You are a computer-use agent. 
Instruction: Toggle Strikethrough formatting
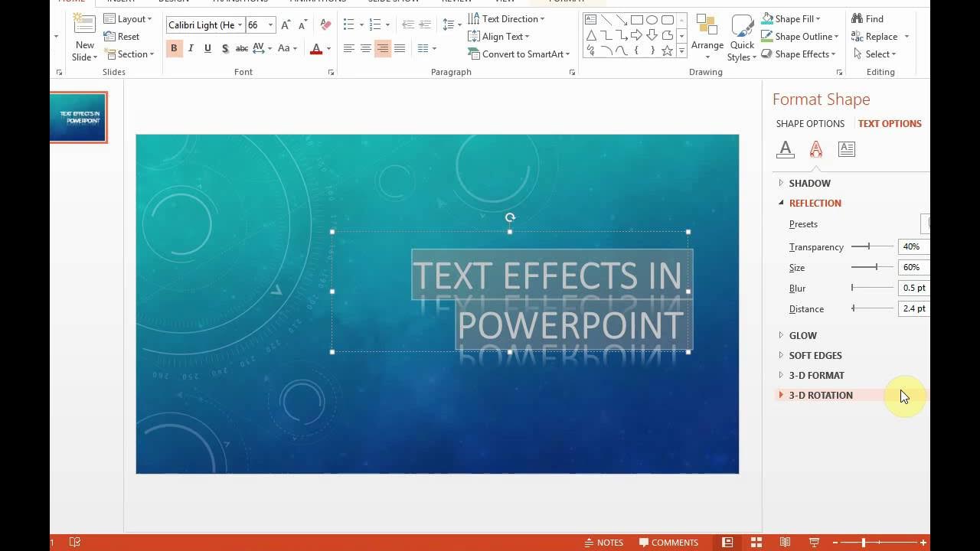point(241,48)
